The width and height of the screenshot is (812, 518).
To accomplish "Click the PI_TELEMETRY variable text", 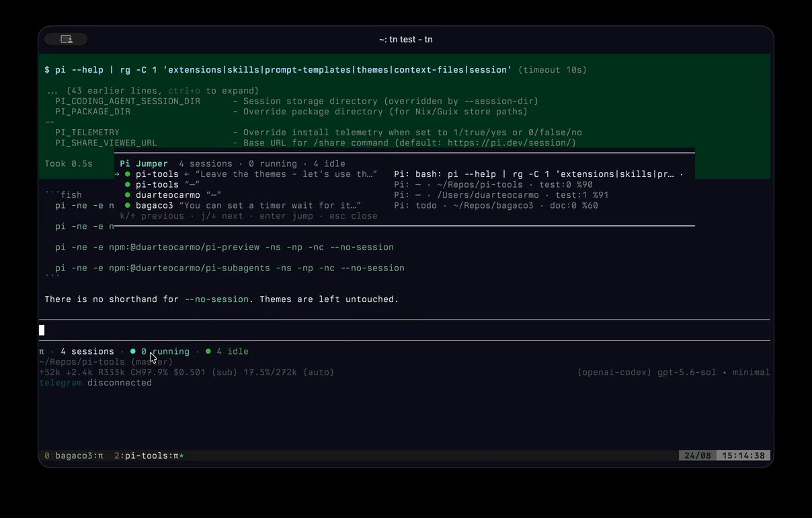I will coord(87,133).
